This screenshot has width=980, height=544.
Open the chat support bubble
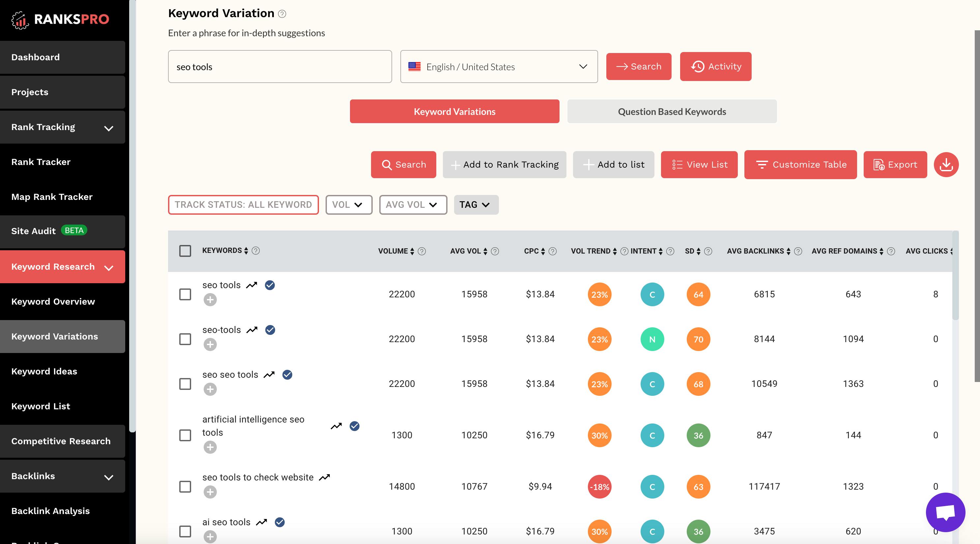[x=945, y=512]
